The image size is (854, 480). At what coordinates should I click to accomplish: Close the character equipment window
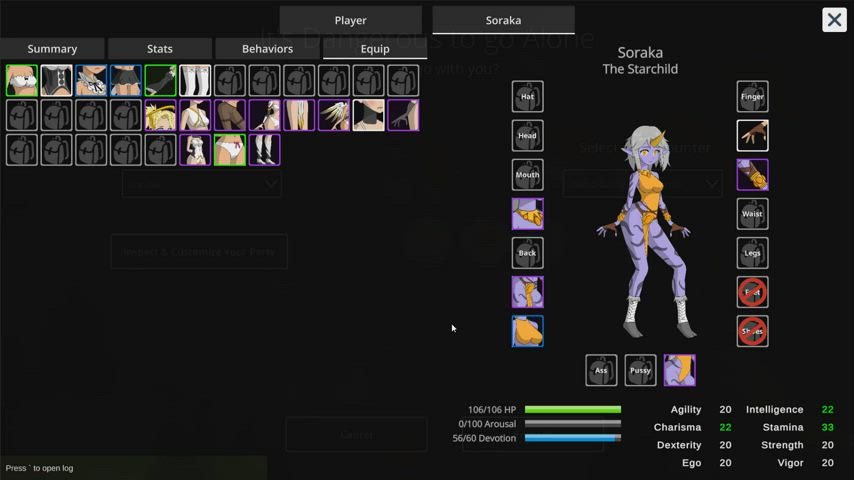pyautogui.click(x=834, y=20)
